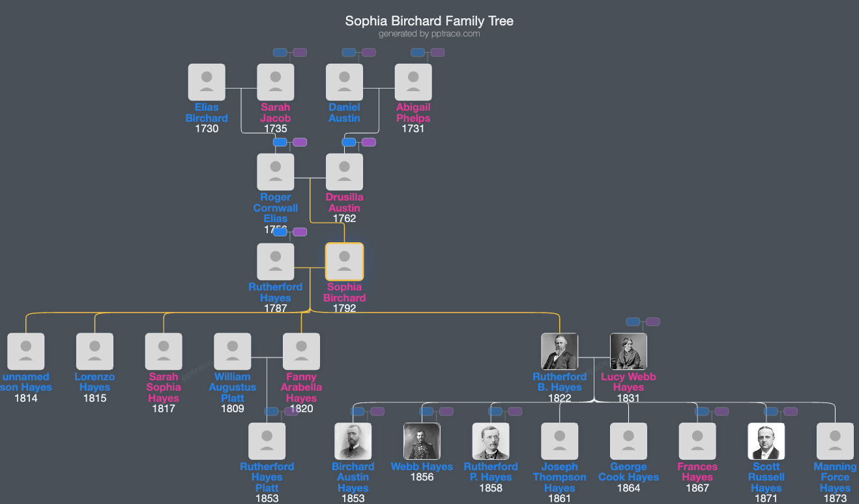The height and width of the screenshot is (504, 859).
Task: Click Drusilla Austin's portrait placeholder icon
Action: (344, 171)
